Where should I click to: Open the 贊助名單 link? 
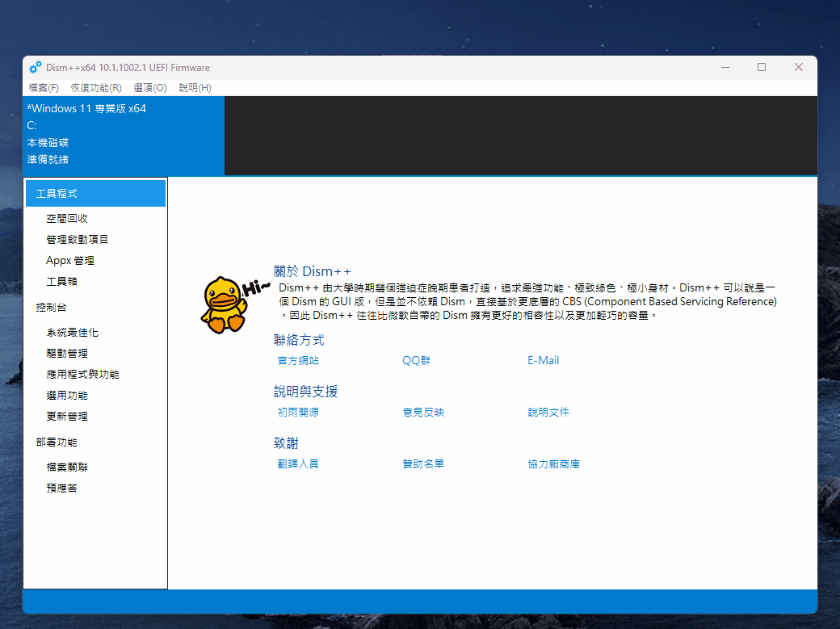click(423, 464)
